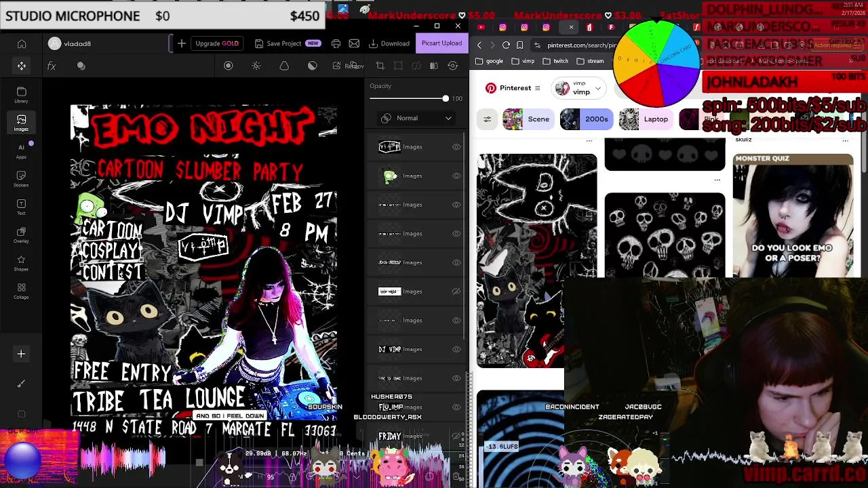Reload the Pinterest browser page

pyautogui.click(x=506, y=45)
